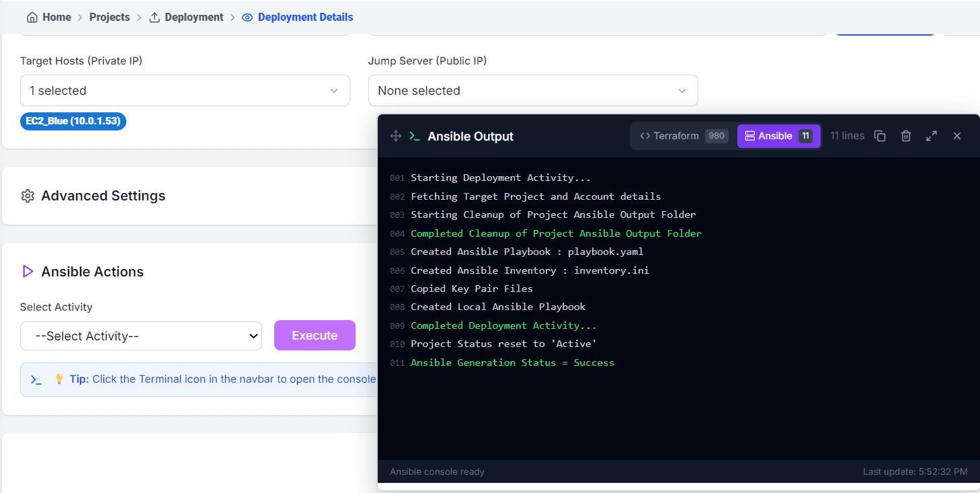Open the Jump Server dropdown
Viewport: 980px width, 493px height.
coord(533,90)
